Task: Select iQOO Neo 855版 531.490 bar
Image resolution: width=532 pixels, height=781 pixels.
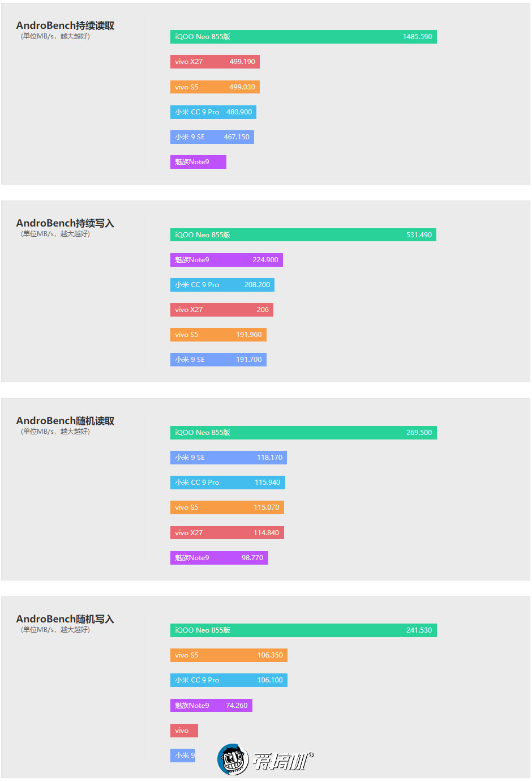Action: [303, 235]
